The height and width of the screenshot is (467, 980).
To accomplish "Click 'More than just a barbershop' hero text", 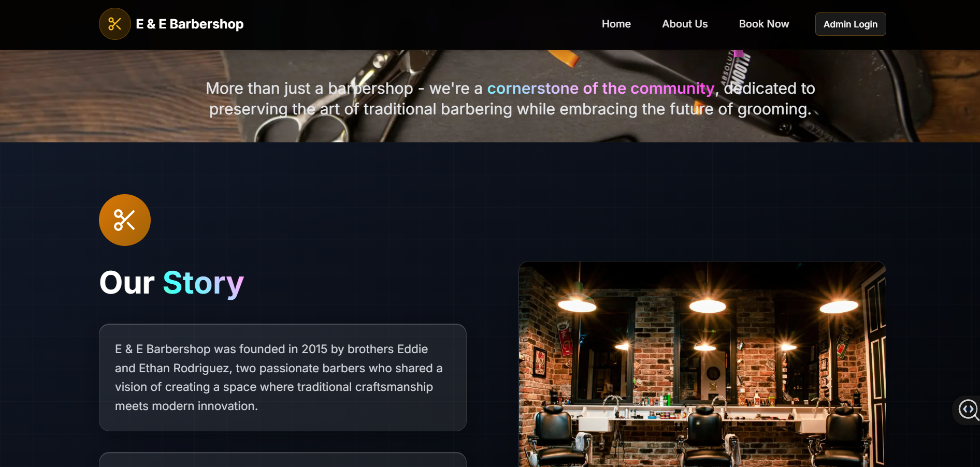I will [309, 89].
